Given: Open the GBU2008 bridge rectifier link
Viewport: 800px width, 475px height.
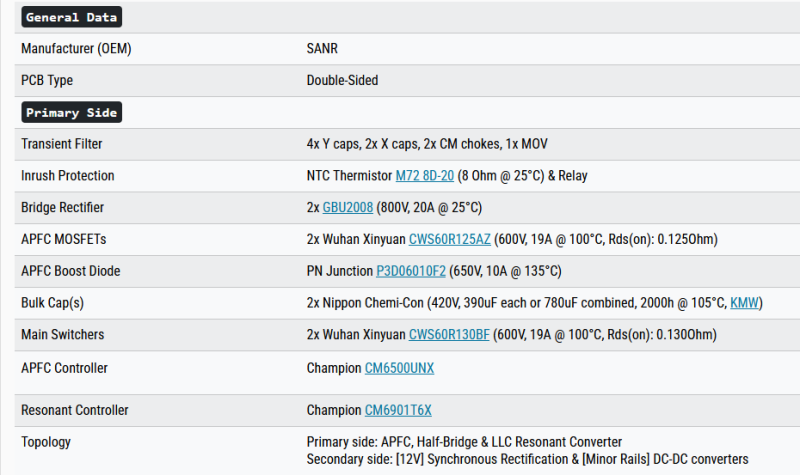Looking at the screenshot, I should tap(347, 208).
